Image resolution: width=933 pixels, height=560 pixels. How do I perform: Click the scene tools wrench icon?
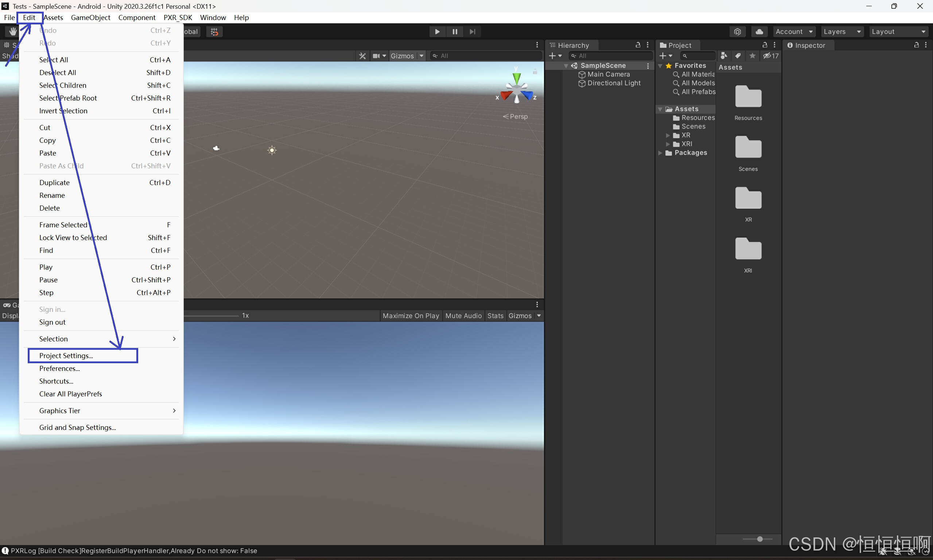point(362,56)
